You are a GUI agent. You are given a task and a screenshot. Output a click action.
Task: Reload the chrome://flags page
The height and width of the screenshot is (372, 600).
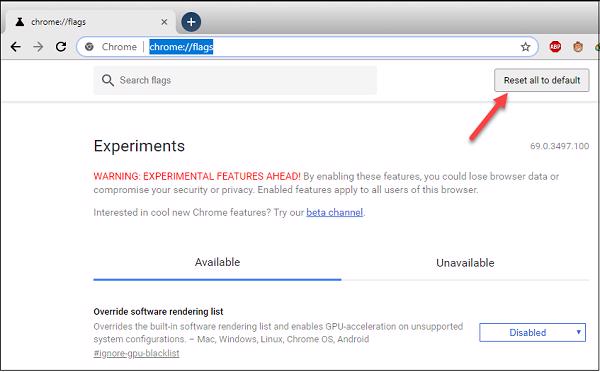click(x=61, y=47)
